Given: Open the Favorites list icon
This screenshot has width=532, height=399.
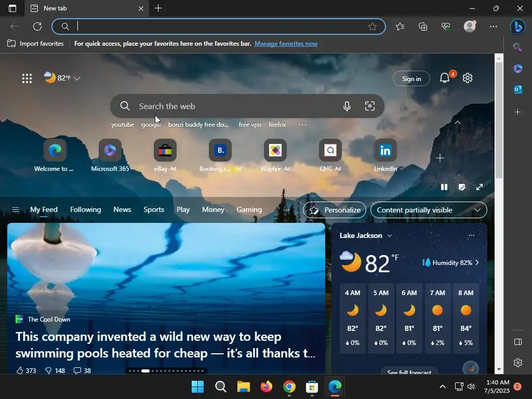Looking at the screenshot, I should (400, 26).
